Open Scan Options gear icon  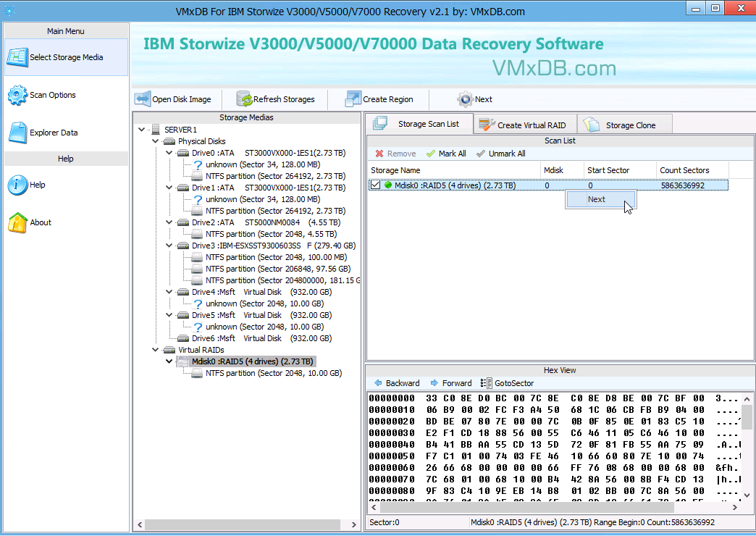17,95
